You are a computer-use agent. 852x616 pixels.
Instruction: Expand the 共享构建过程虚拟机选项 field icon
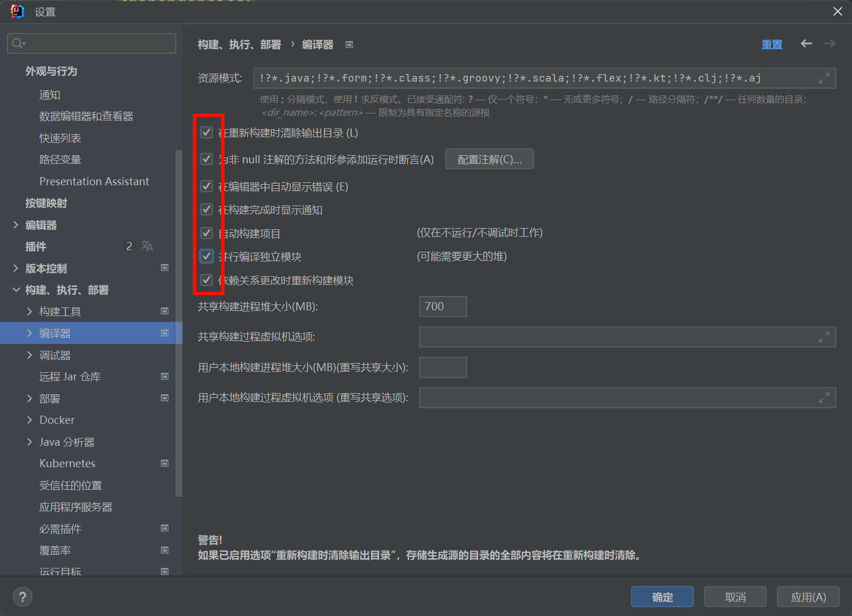click(824, 337)
